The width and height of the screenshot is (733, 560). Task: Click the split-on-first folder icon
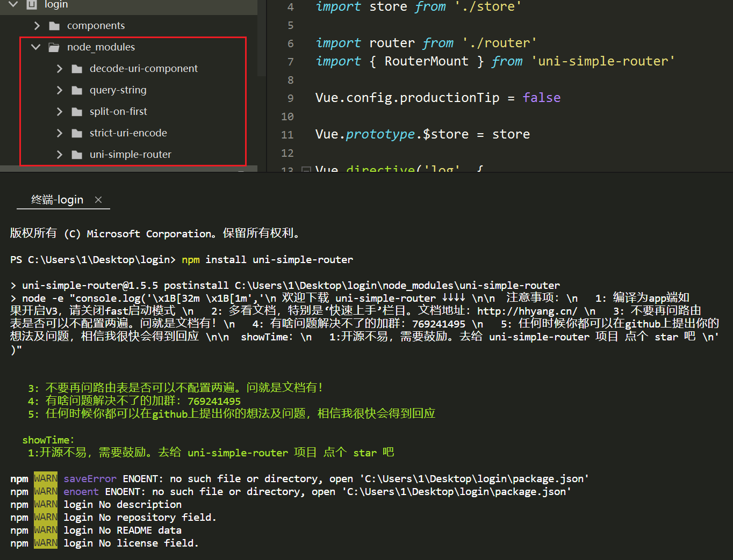tap(77, 111)
